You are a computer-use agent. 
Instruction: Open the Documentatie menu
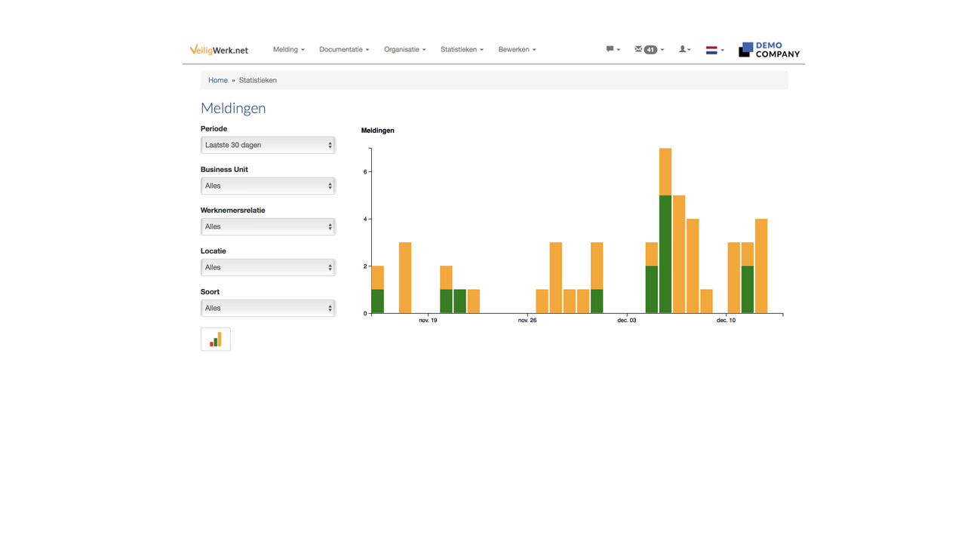[x=343, y=50]
